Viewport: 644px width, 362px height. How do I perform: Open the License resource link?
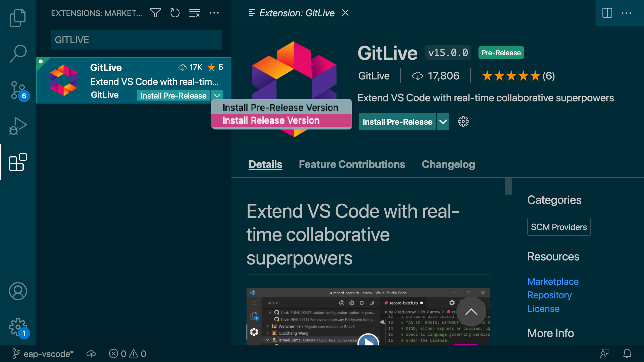coord(543,309)
